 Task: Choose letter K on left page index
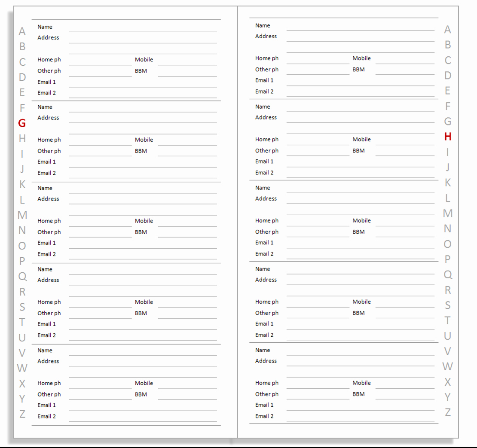tap(22, 184)
